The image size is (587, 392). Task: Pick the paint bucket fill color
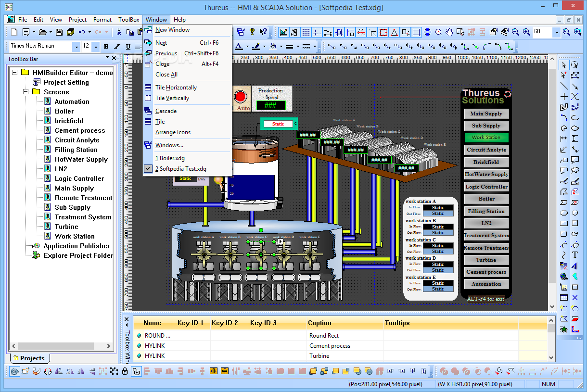pyautogui.click(x=273, y=47)
